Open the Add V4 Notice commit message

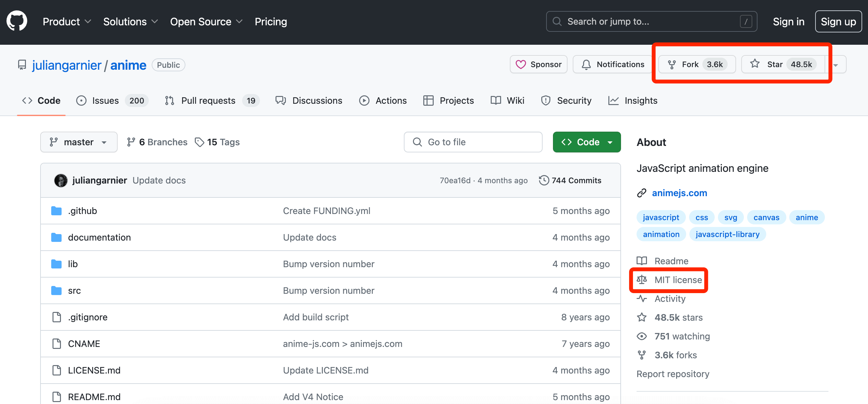pyautogui.click(x=313, y=397)
